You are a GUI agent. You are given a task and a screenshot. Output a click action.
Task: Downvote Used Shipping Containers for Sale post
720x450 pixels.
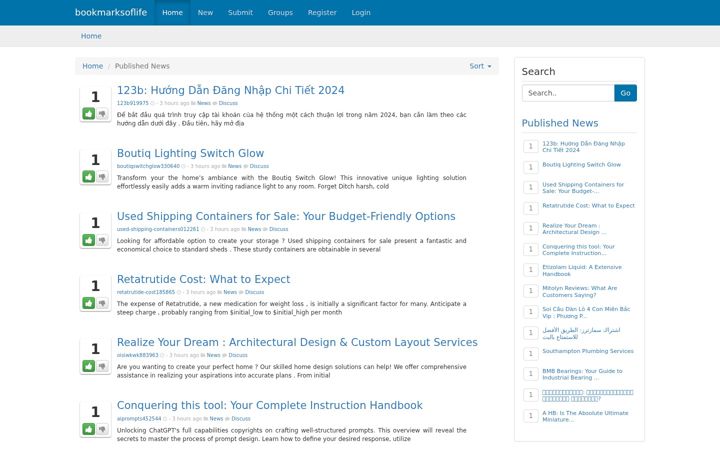(x=102, y=240)
